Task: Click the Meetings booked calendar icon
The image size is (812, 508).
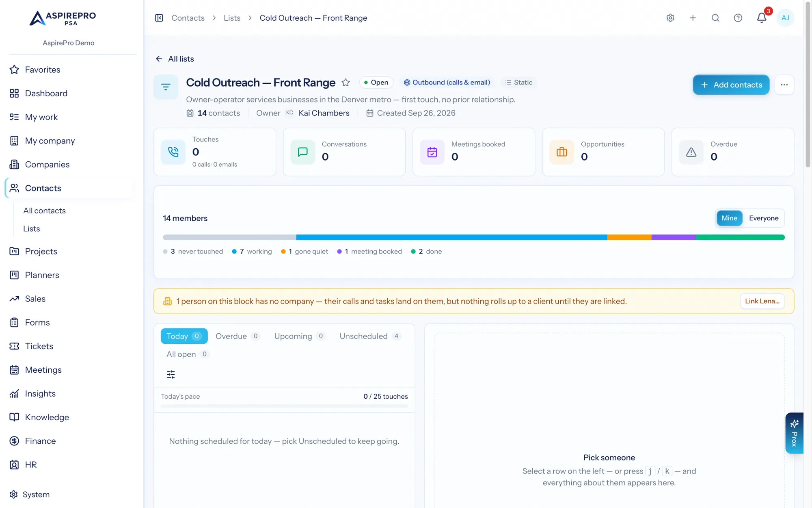Action: click(x=432, y=152)
